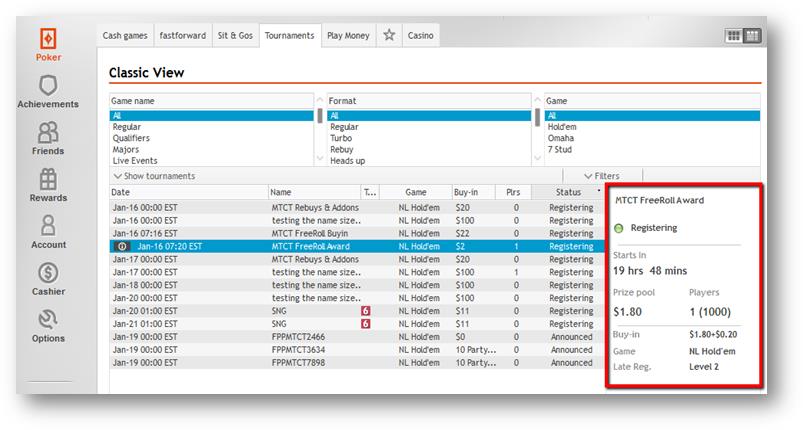Select the FPPMTCT7898 tournament row
Screen dimensions: 803x430
click(357, 362)
